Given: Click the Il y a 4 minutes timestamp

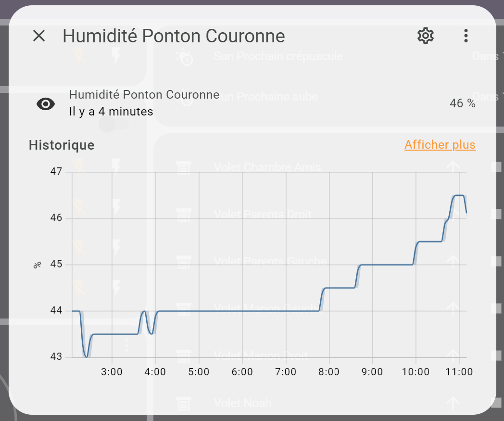Looking at the screenshot, I should point(111,111).
